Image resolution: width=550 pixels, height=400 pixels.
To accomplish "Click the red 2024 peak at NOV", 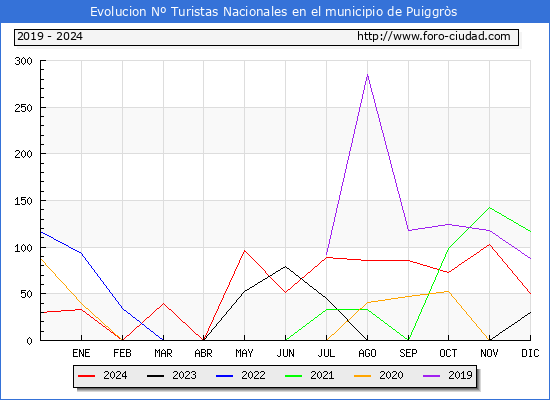I will tap(489, 244).
